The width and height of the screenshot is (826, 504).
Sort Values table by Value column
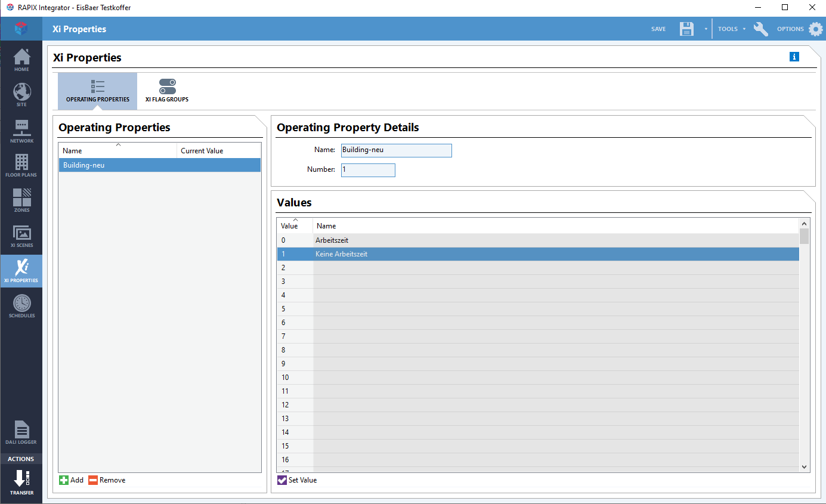[x=295, y=225]
